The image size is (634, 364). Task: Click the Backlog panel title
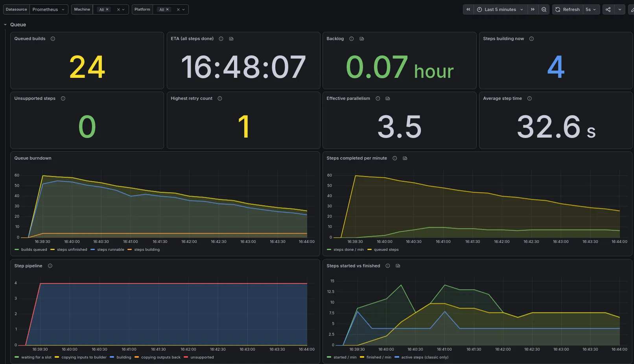335,39
